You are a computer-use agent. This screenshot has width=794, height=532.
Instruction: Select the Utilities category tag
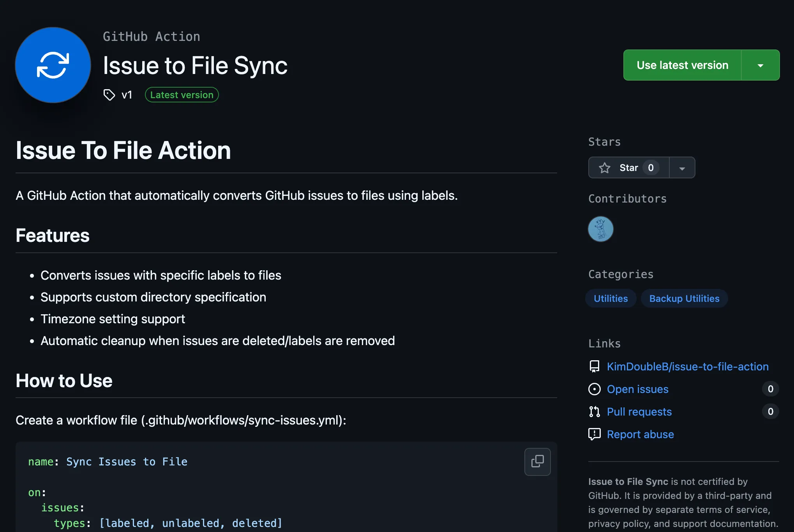coord(610,299)
